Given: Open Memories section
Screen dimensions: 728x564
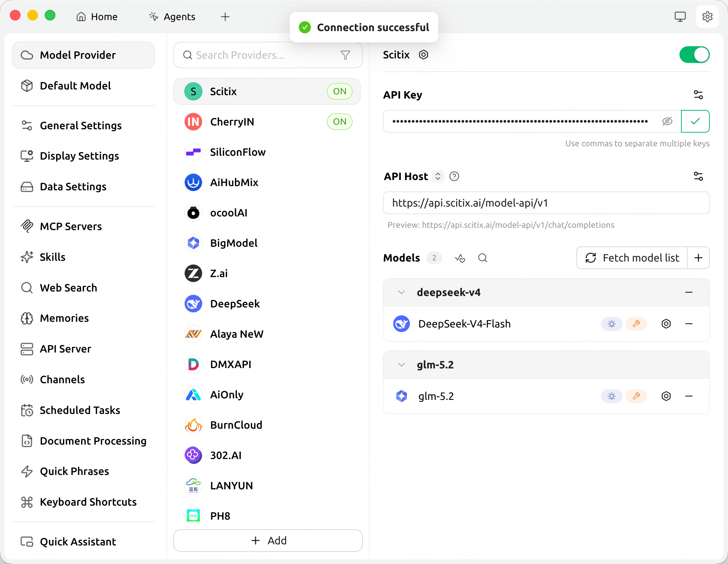Looking at the screenshot, I should click(x=83, y=318).
